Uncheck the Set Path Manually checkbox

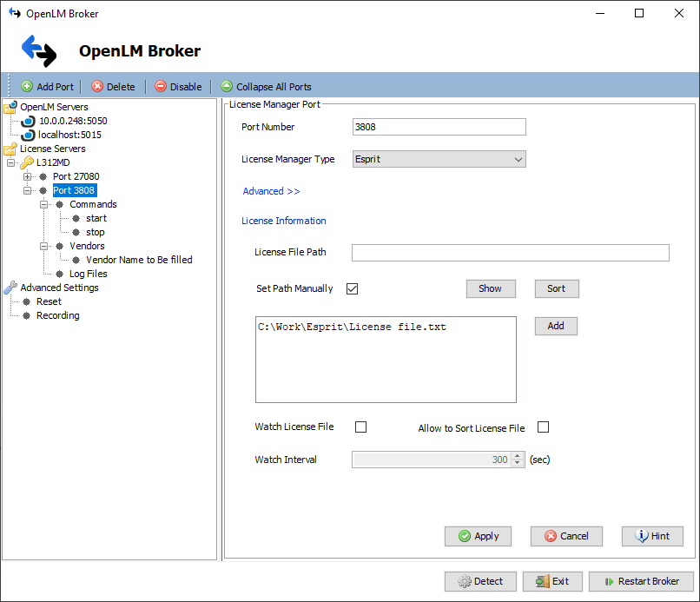click(352, 288)
